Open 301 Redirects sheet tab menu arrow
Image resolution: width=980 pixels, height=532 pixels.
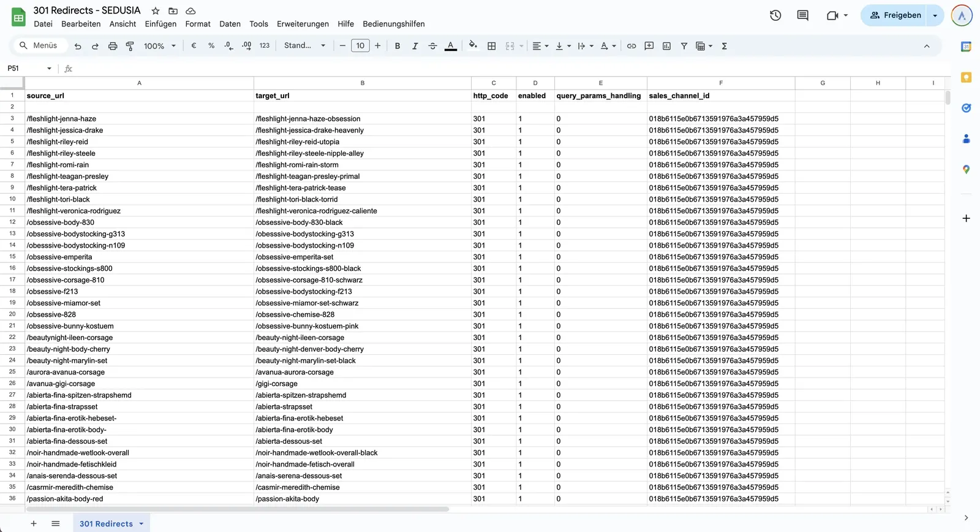coord(141,523)
